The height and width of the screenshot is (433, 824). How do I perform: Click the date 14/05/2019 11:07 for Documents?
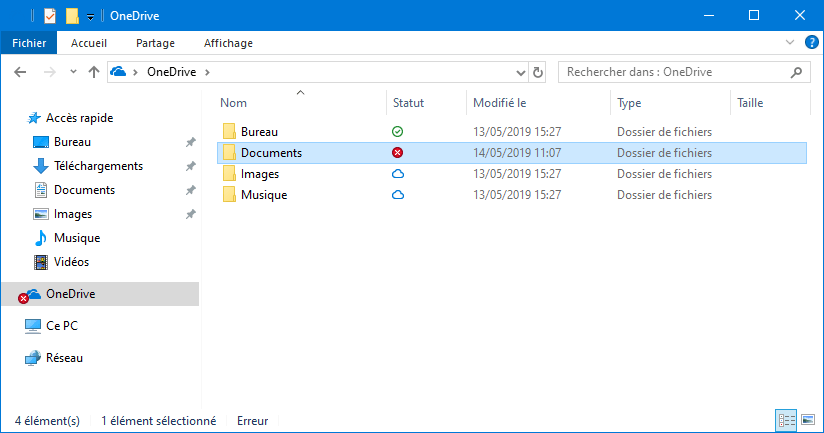pos(517,153)
